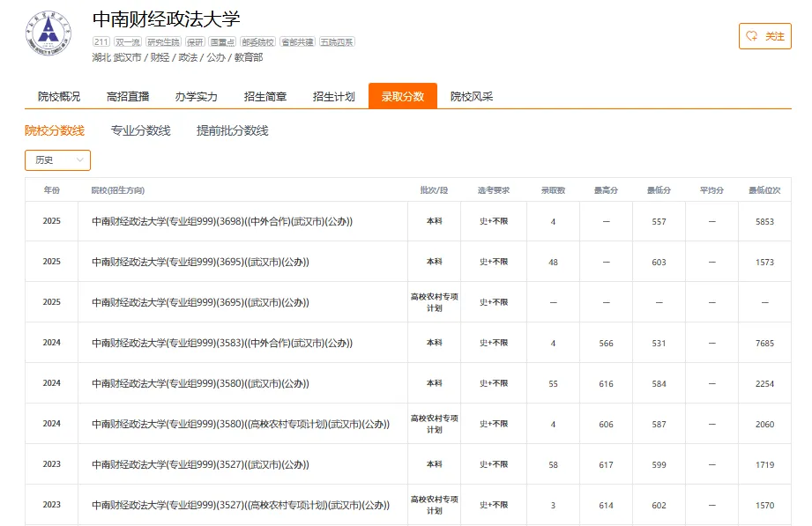812x526 pixels.
Task: Click the 省部共建 tag
Action: (x=297, y=42)
